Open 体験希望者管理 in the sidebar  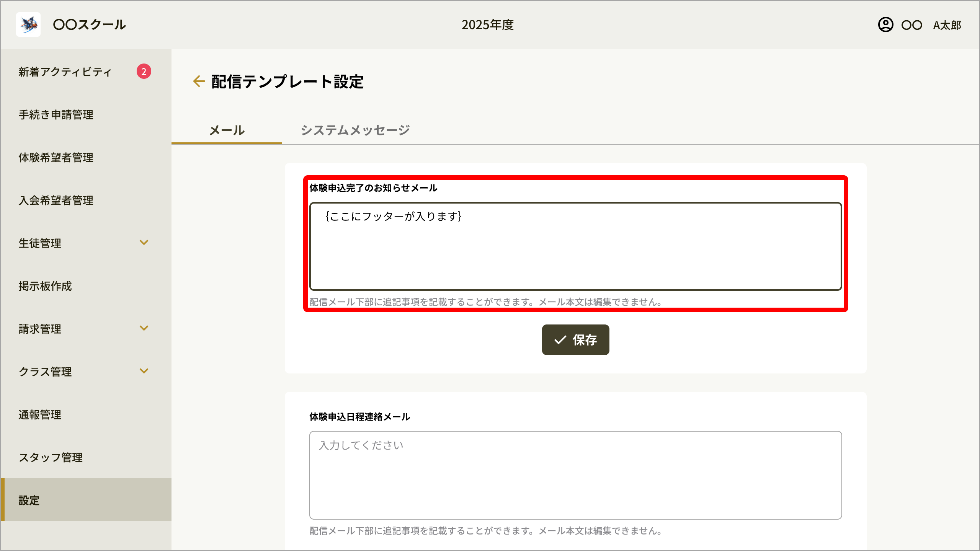(x=86, y=157)
